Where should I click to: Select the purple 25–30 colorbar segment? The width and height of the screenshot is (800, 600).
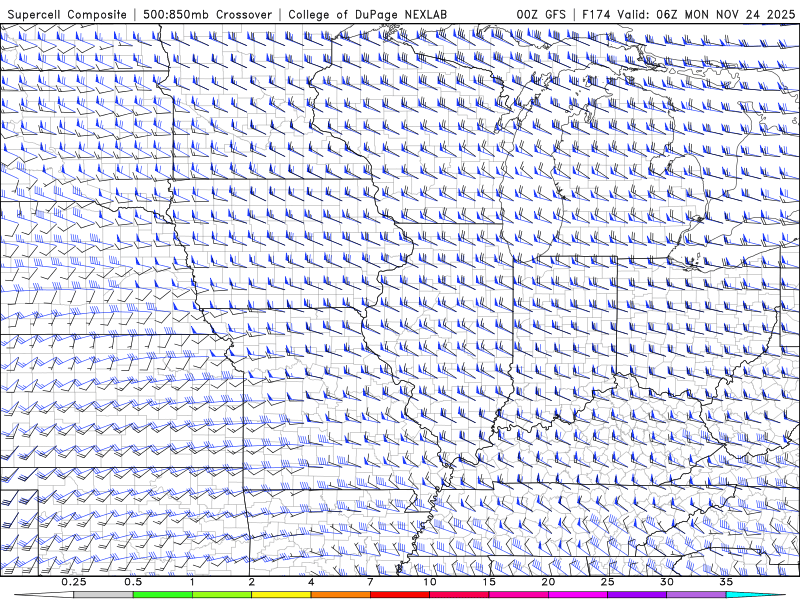[x=637, y=595]
